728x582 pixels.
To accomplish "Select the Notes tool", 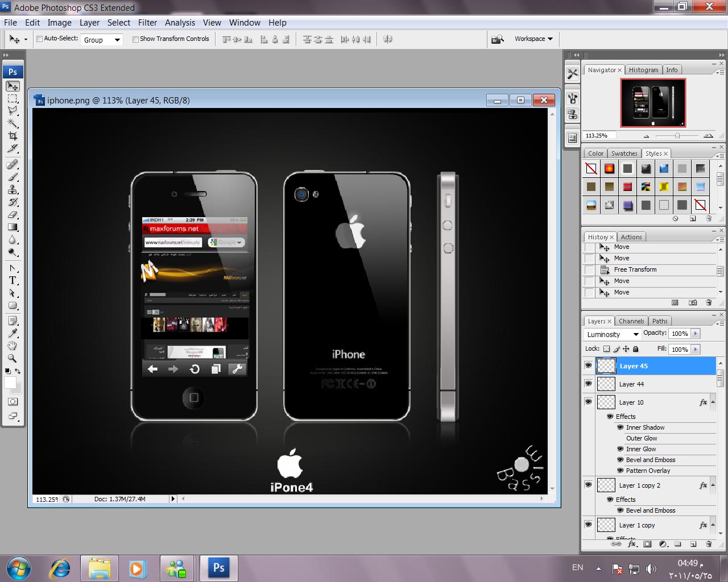I will pos(13,321).
